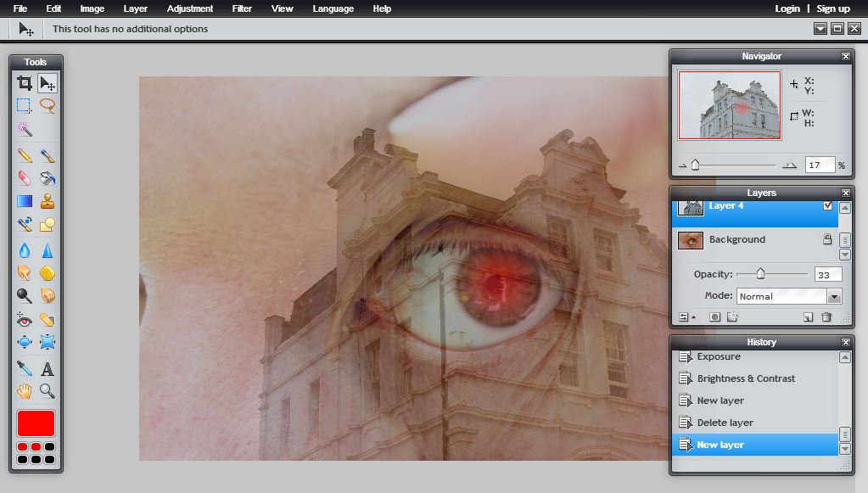Select the Zoom magnifier tool
Image resolution: width=868 pixels, height=493 pixels.
pyautogui.click(x=48, y=391)
